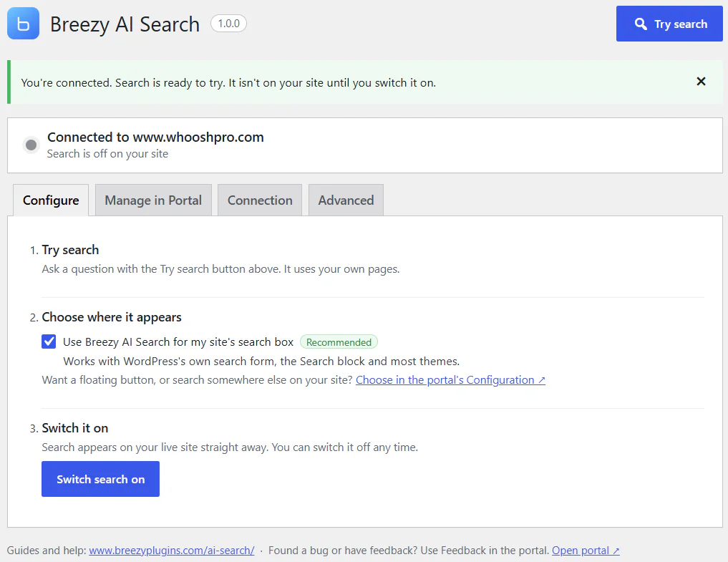Click the Try search step heading
The width and height of the screenshot is (728, 562).
(70, 250)
